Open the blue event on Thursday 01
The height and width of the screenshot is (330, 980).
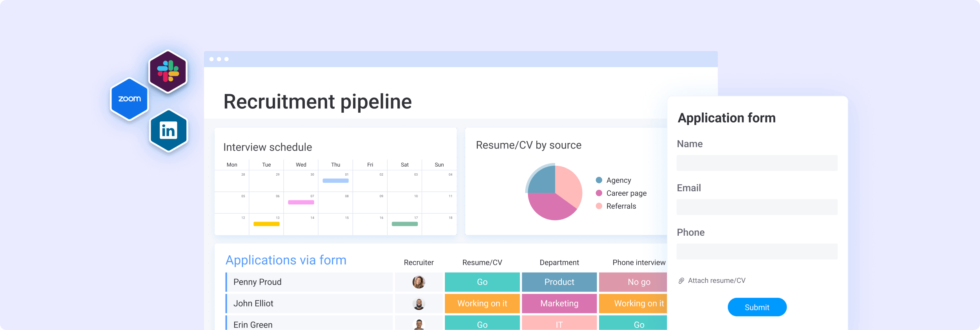point(335,181)
